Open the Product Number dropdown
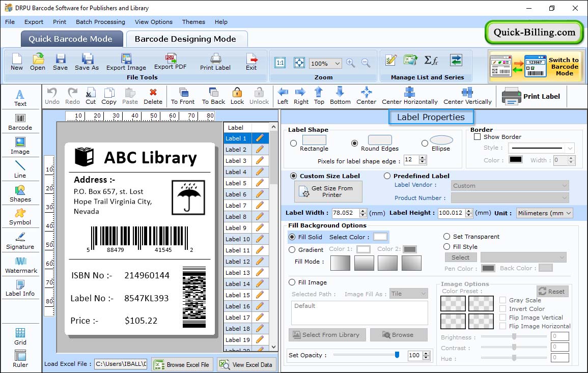Screen dimensions: 588x373 tap(510, 197)
